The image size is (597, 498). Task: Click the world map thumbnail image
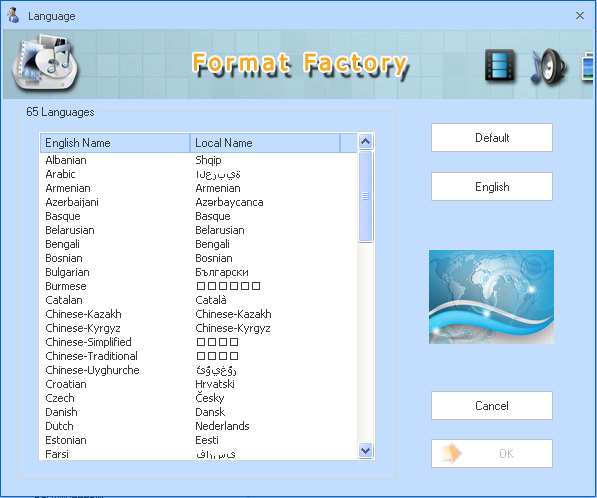(x=491, y=297)
